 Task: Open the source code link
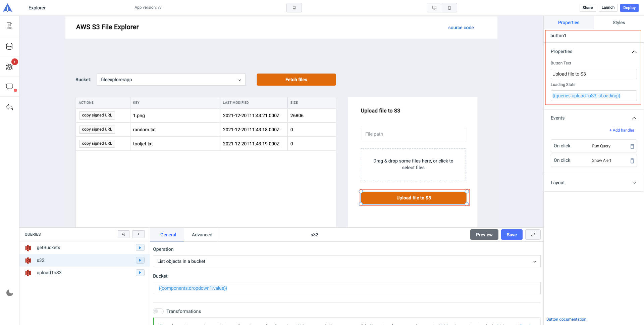[461, 28]
